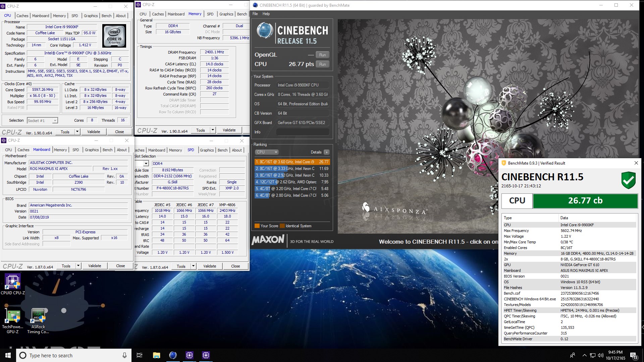
Task: Click Close button in SPD window
Action: coord(235,266)
